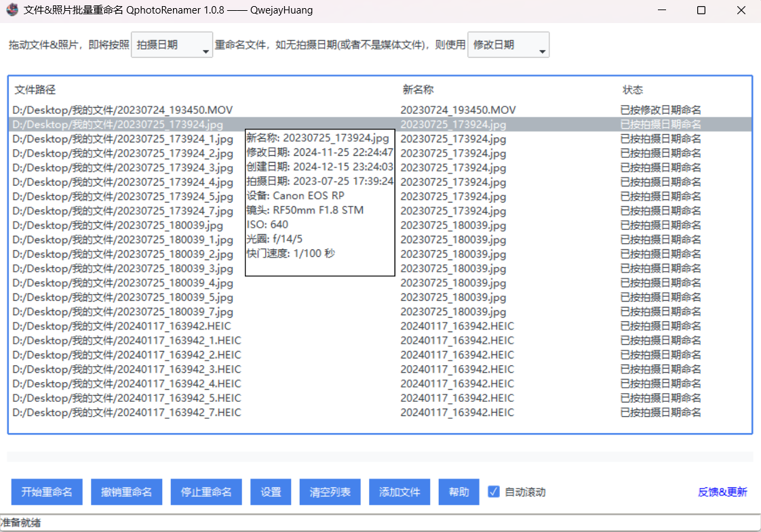This screenshot has width=761, height=532.
Task: Open the 设置 dialog
Action: click(271, 492)
